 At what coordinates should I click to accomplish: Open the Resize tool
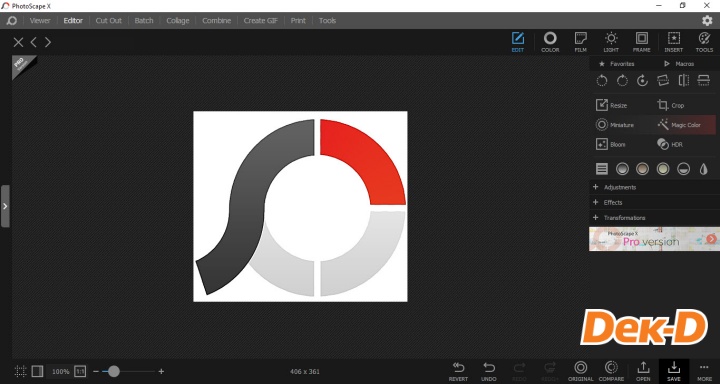[611, 105]
